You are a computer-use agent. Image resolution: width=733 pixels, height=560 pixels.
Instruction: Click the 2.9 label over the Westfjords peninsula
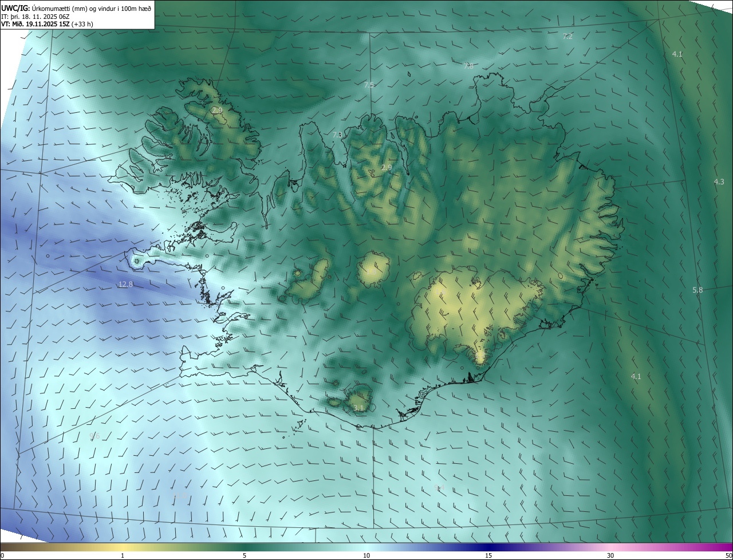coord(216,110)
